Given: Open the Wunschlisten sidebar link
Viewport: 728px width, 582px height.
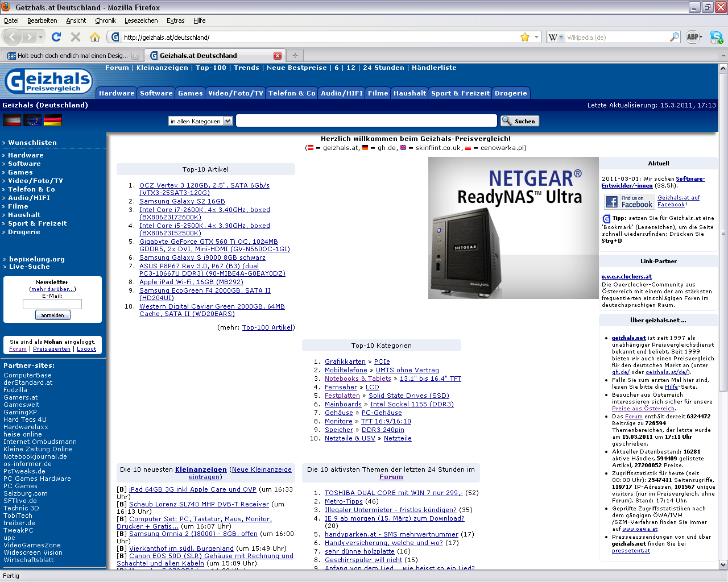Looking at the screenshot, I should 32,143.
